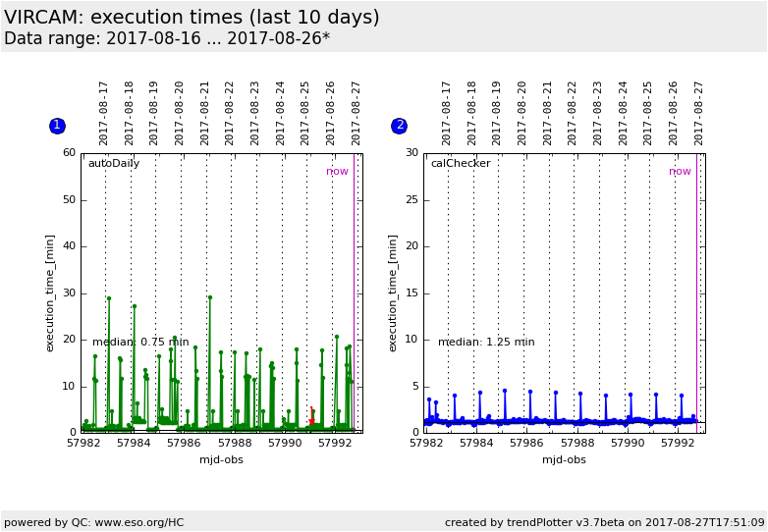
Task: Click the execution_time y-axis label of calChecker
Action: pos(393,293)
